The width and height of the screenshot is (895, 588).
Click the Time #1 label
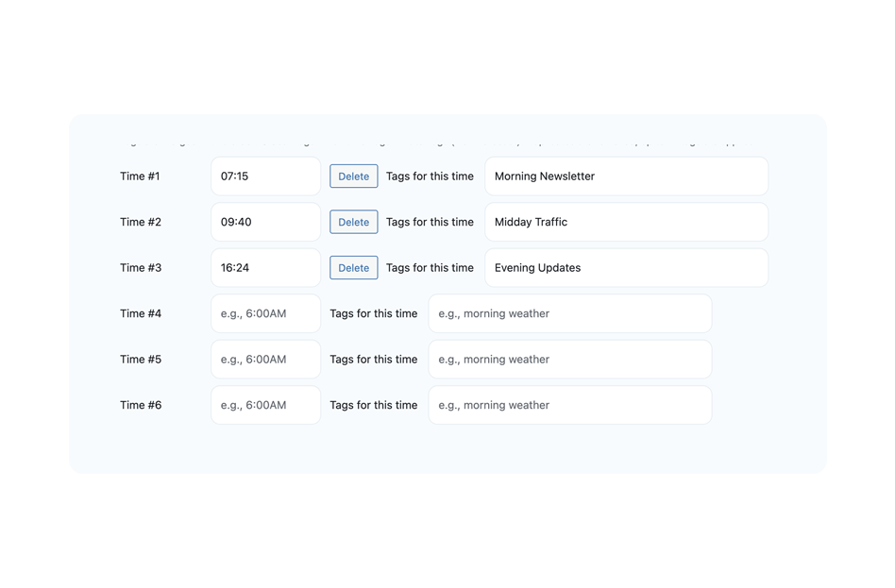tap(140, 176)
